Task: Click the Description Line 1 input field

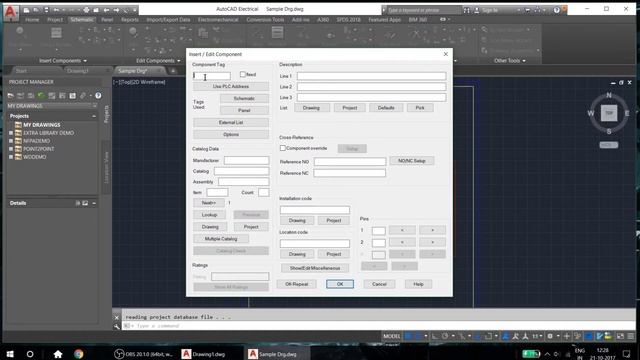Action: click(x=371, y=76)
